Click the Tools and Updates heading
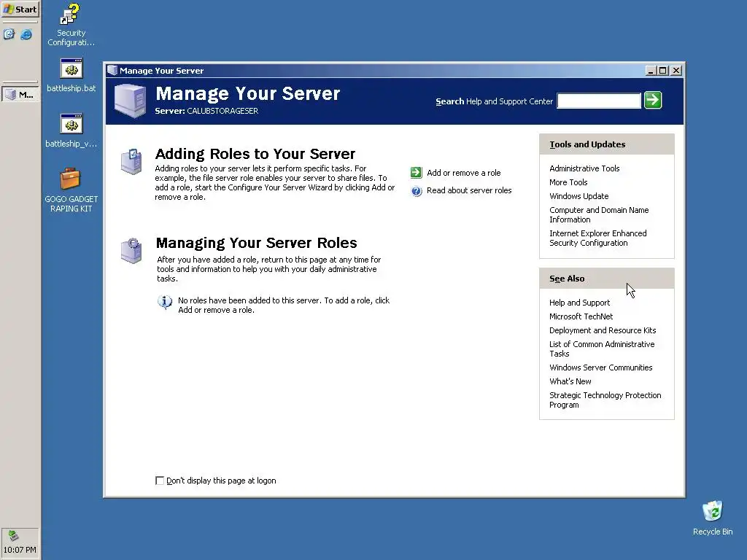747x560 pixels. pos(587,144)
